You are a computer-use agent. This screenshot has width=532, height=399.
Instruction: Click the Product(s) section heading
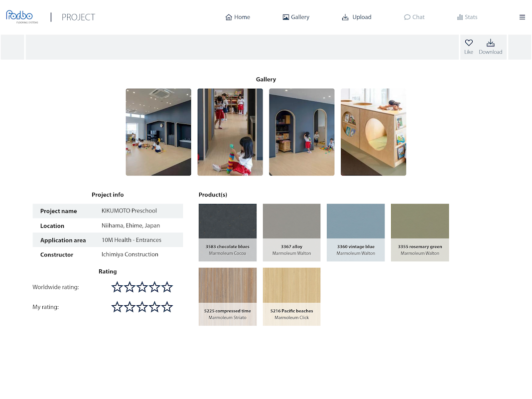pos(213,195)
